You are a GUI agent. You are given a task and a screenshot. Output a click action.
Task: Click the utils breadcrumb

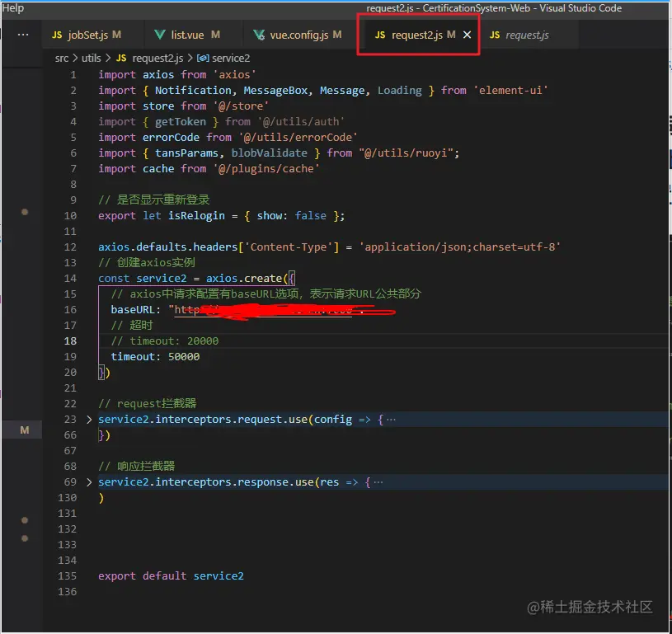[92, 59]
